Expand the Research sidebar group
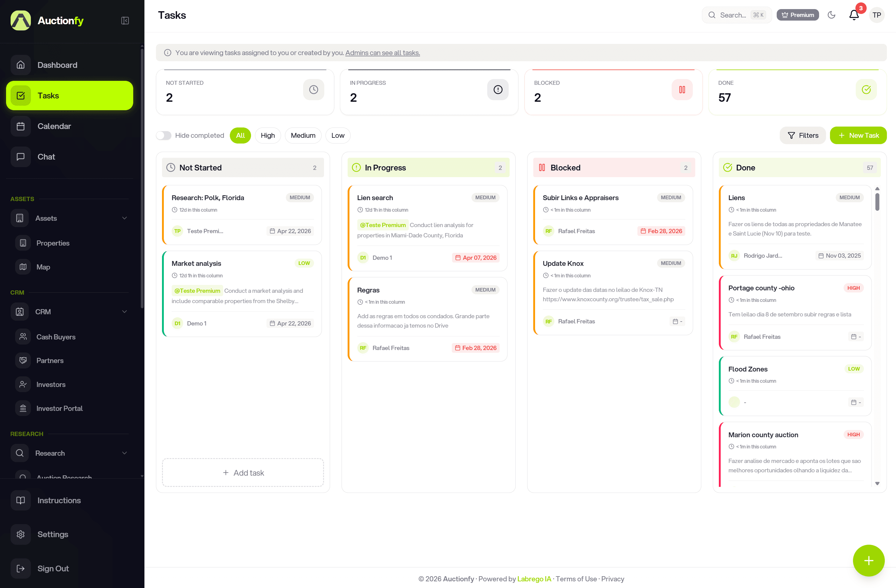 (124, 453)
